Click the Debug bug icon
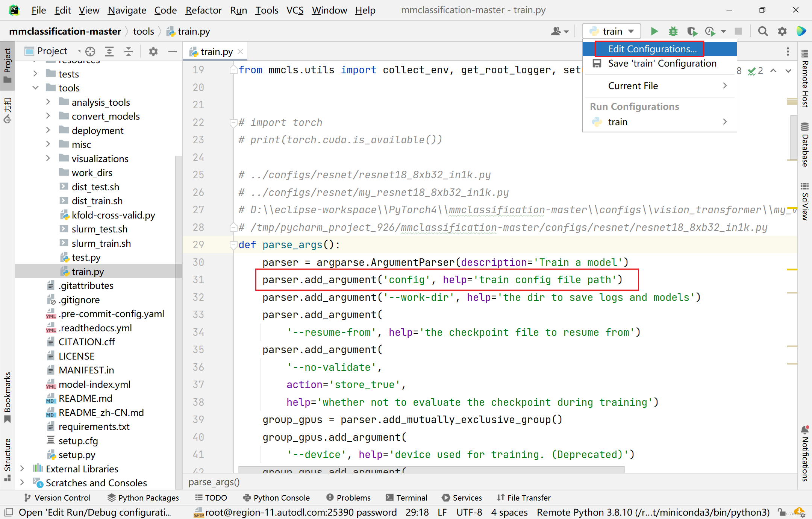The height and width of the screenshot is (519, 812). (x=673, y=31)
